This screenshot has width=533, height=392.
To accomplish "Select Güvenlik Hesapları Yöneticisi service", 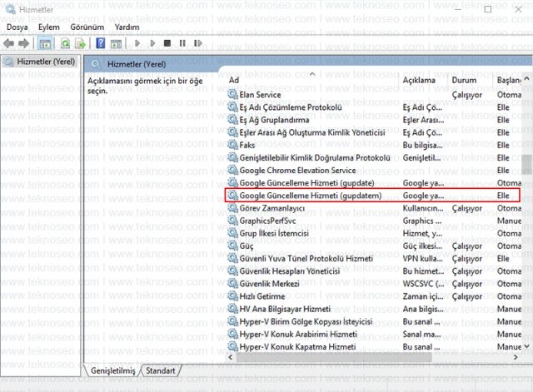I will point(374,271).
